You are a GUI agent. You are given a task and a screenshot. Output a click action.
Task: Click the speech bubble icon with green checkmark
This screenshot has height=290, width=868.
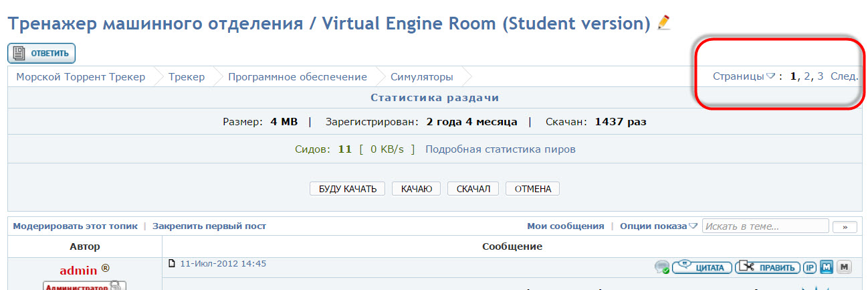click(662, 267)
